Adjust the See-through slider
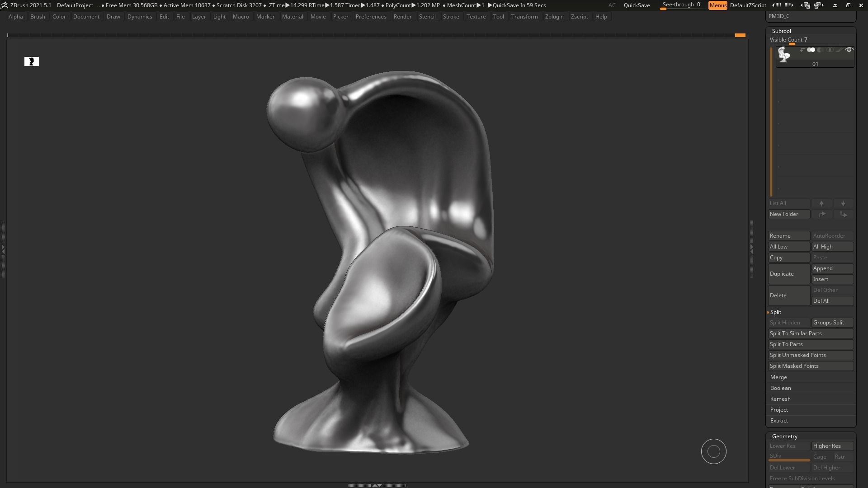Screen dimensions: 868x488 pos(681,5)
